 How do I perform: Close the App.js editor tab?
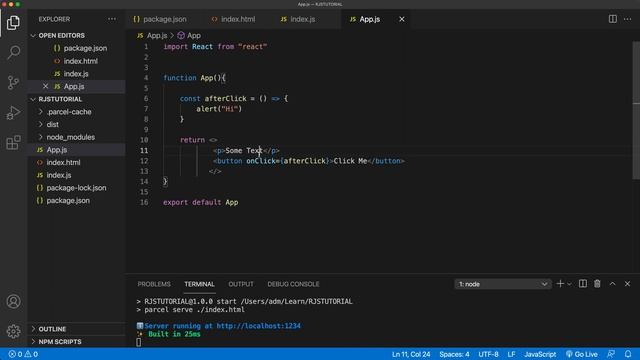[x=402, y=19]
